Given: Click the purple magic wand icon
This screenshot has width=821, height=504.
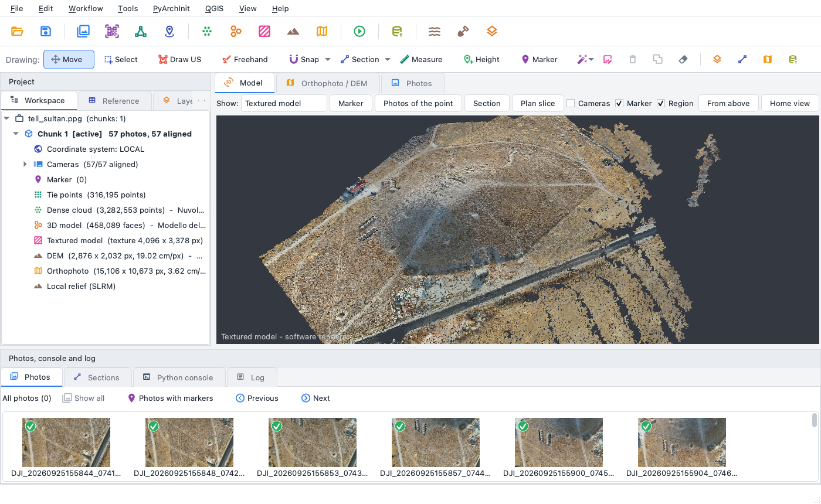Looking at the screenshot, I should tap(582, 59).
